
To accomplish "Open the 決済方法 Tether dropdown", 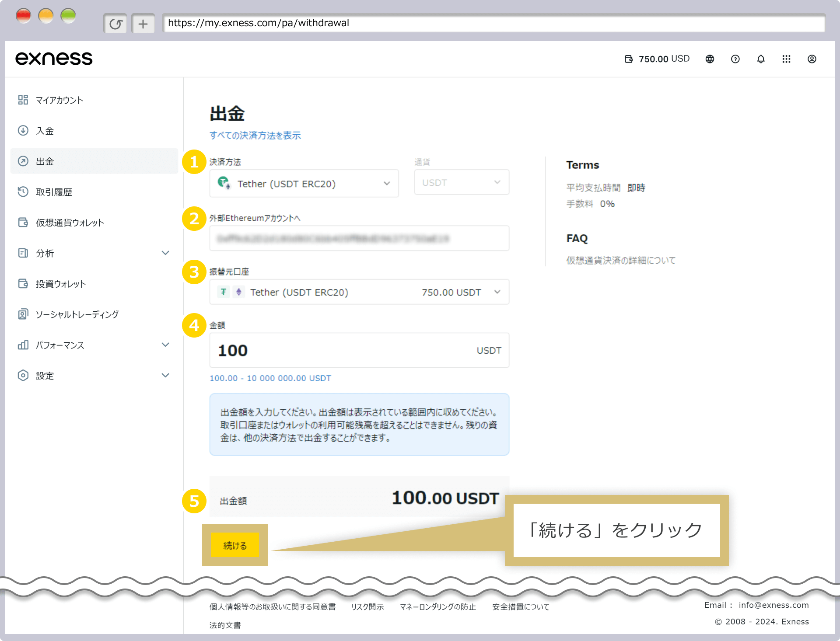I will point(304,184).
